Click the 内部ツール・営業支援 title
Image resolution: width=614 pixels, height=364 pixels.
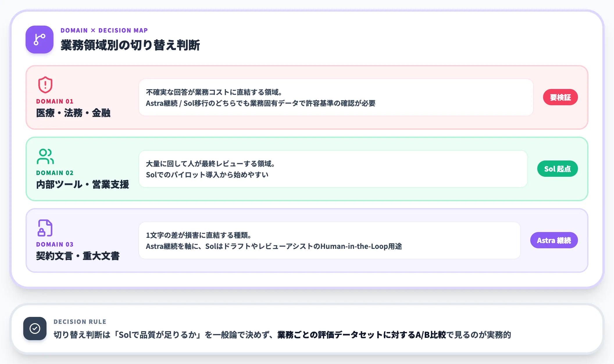pos(83,184)
